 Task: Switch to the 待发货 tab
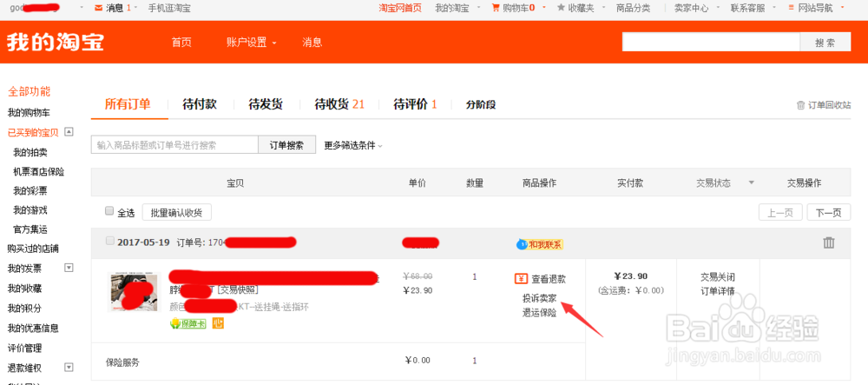click(x=266, y=104)
